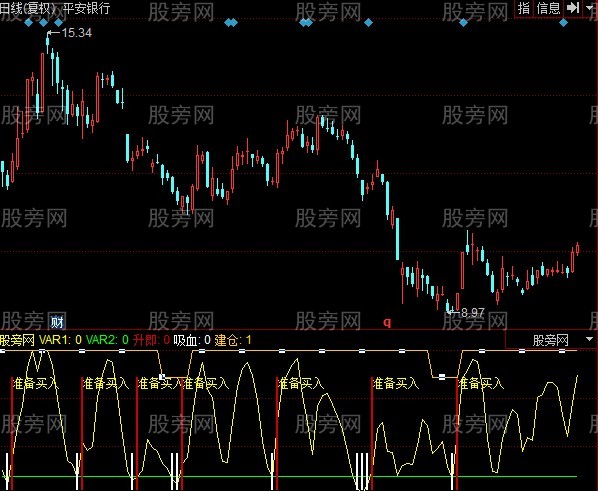The image size is (598, 491).
Task: Open the 股旁网 indicator selector box
Action: point(551,340)
